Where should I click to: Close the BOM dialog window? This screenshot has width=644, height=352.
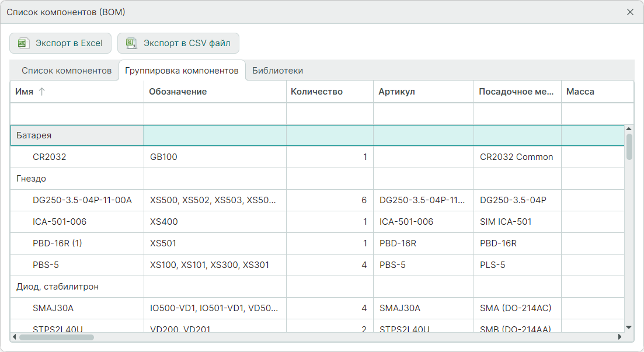pos(630,12)
